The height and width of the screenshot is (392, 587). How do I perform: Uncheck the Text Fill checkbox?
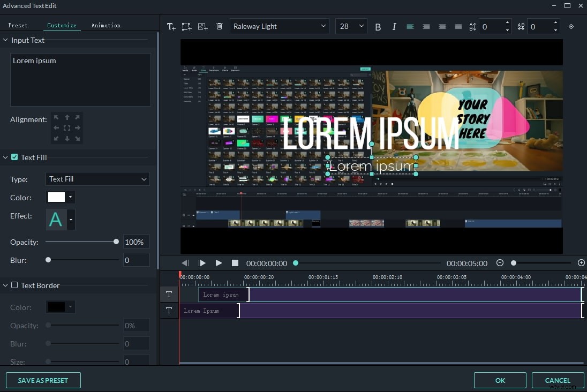tap(14, 157)
